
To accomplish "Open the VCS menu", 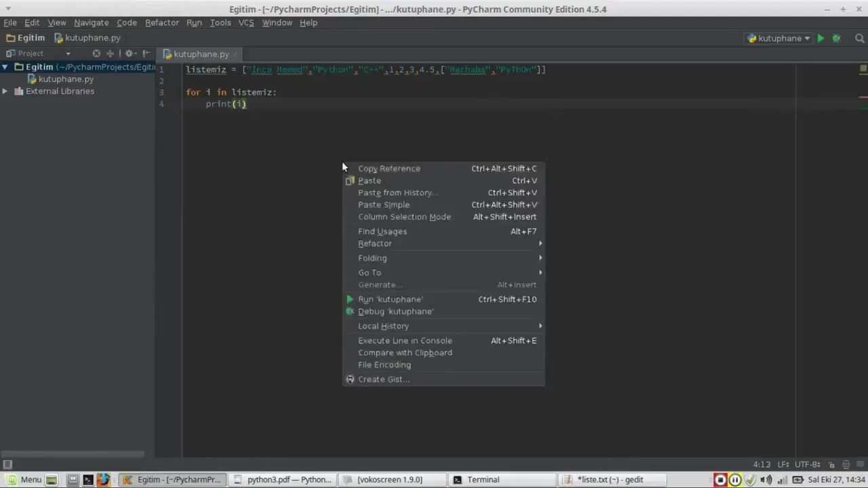I will tap(246, 22).
